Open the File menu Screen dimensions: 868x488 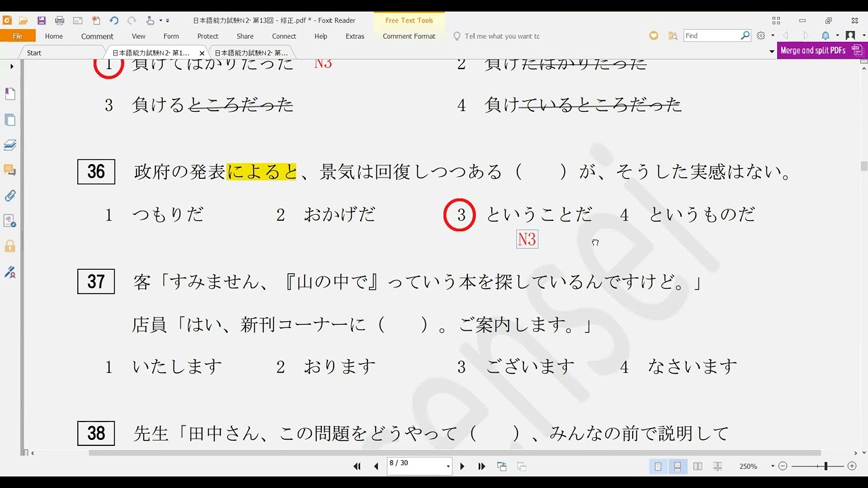point(18,36)
